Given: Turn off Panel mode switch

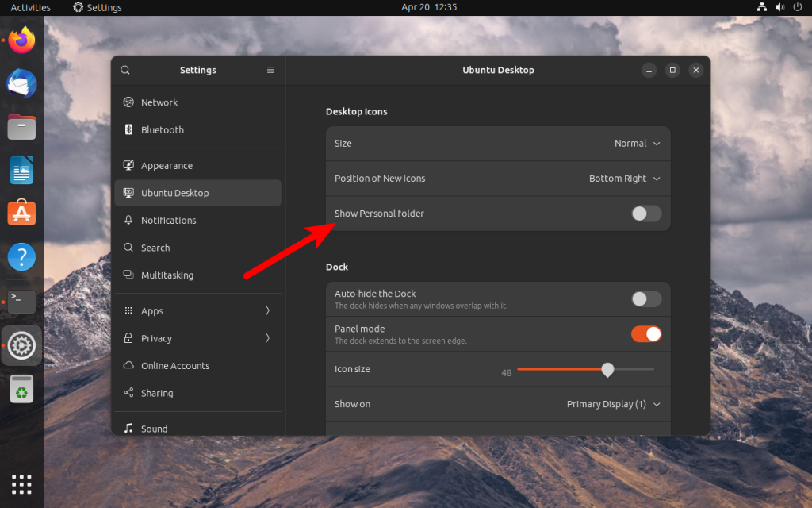Looking at the screenshot, I should click(646, 334).
